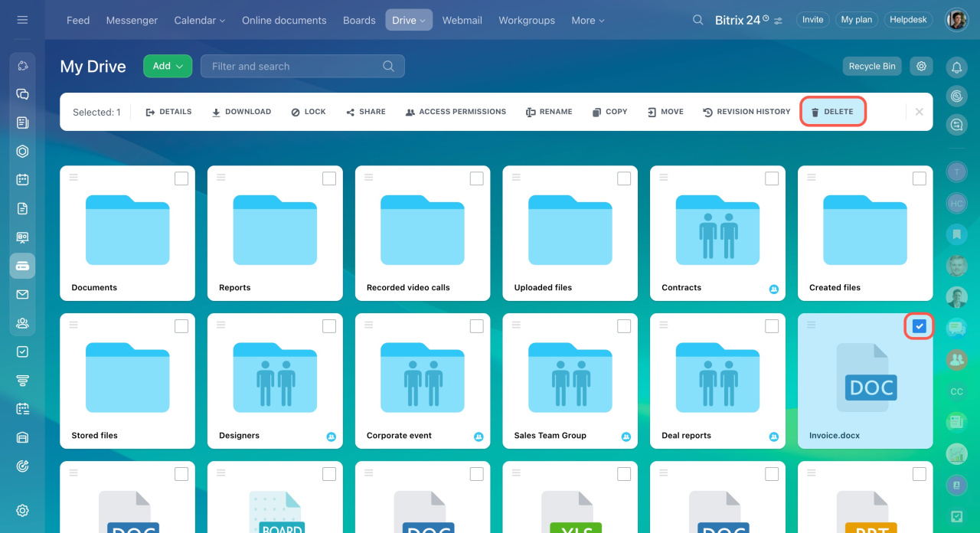Open Documents folder handle menu

(x=73, y=177)
